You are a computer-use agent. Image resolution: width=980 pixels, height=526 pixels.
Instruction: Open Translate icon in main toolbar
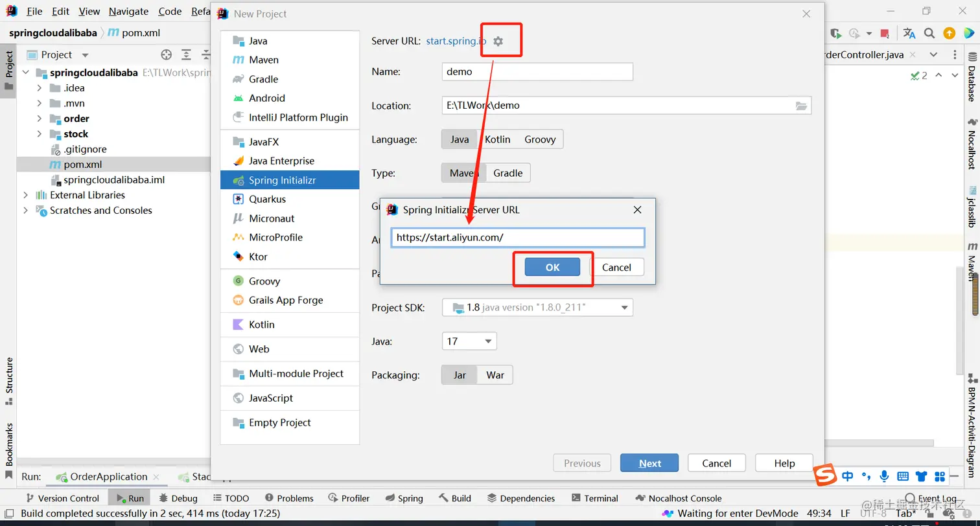pyautogui.click(x=909, y=34)
